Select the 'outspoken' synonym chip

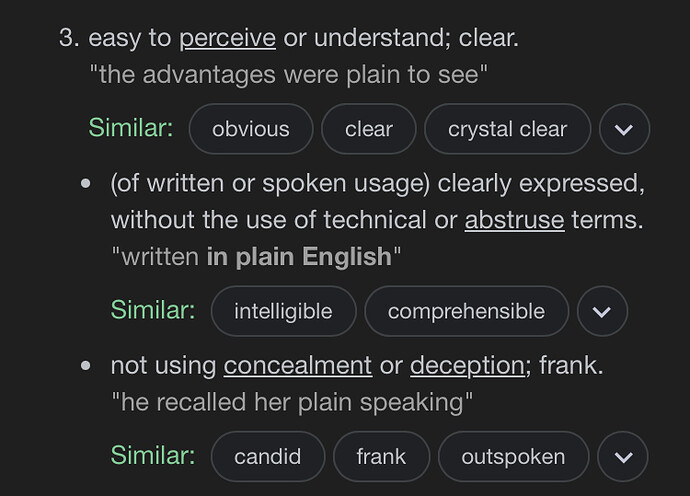click(513, 456)
